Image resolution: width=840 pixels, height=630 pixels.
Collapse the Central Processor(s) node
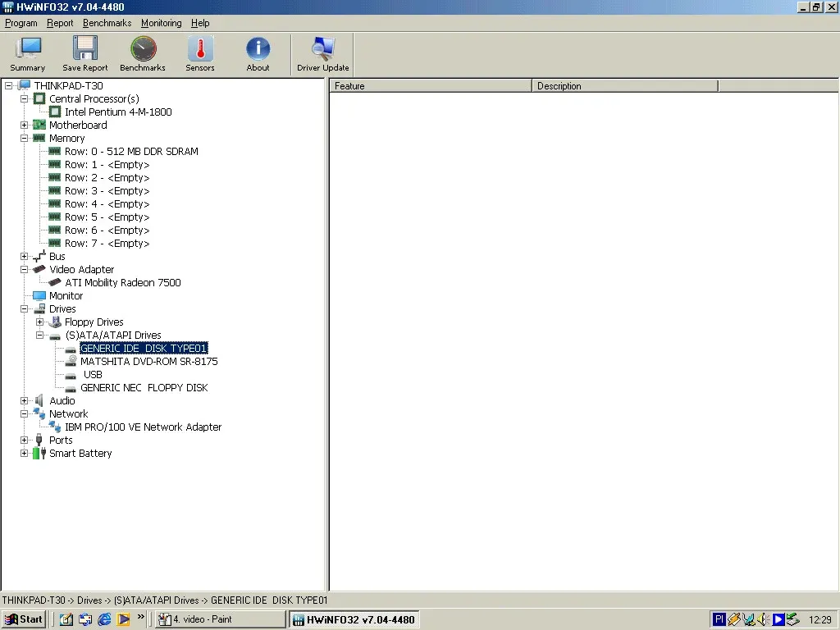[x=24, y=98]
